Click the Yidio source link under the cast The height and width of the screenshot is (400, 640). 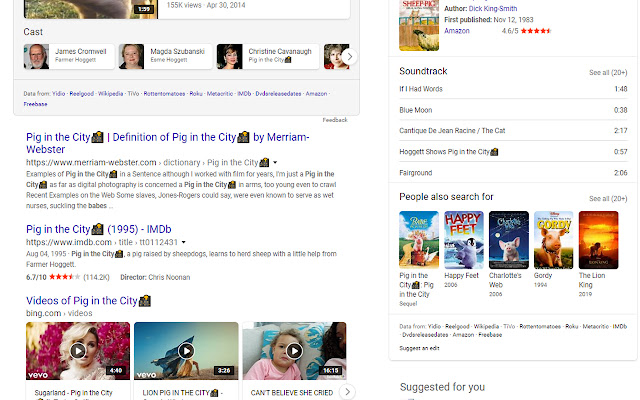tap(58, 93)
